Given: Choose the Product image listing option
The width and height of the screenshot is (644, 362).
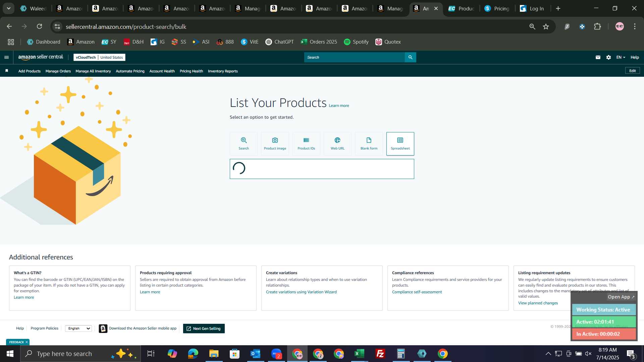Looking at the screenshot, I should (x=275, y=143).
